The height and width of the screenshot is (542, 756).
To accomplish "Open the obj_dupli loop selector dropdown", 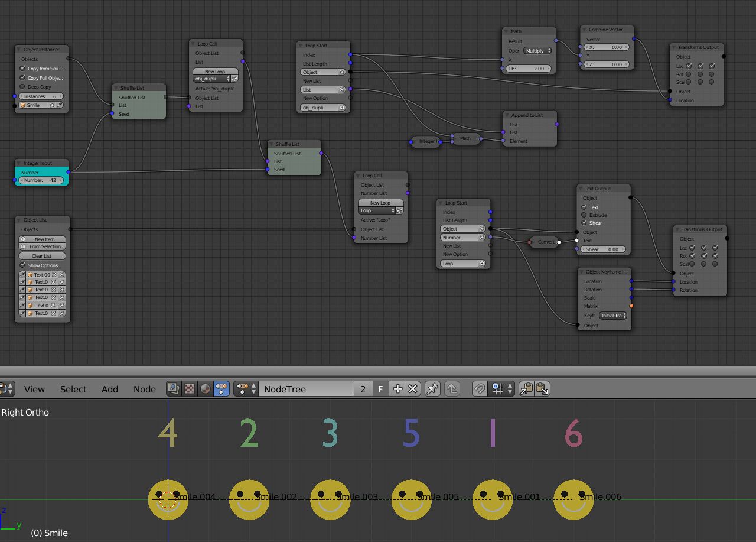I will pyautogui.click(x=211, y=79).
